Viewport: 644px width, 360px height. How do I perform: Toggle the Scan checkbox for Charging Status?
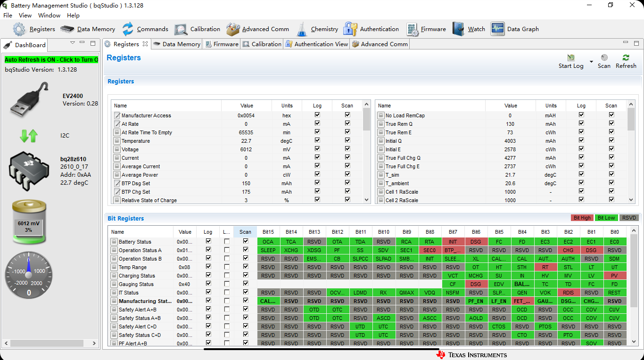click(x=246, y=275)
